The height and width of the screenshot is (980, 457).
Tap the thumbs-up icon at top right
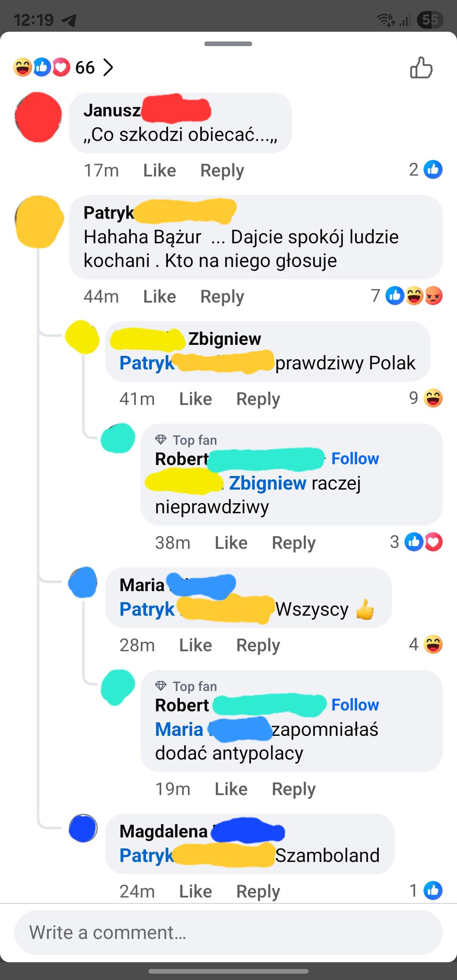pyautogui.click(x=421, y=68)
